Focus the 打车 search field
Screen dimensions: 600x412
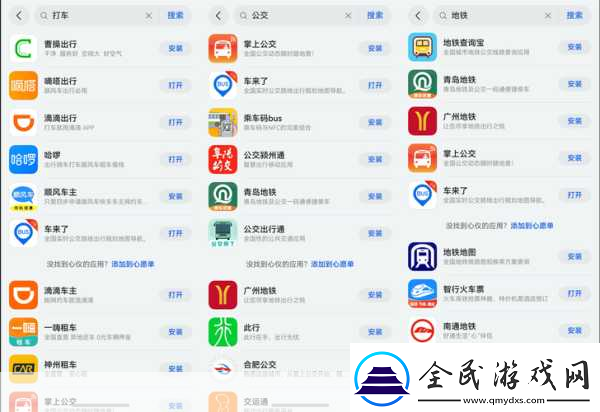[x=98, y=16]
